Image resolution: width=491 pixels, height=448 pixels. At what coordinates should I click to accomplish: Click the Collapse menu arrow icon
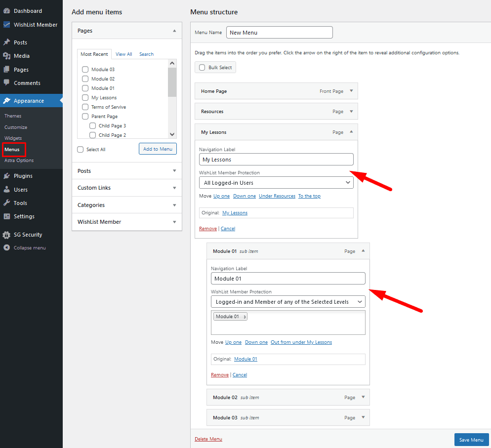pos(6,247)
